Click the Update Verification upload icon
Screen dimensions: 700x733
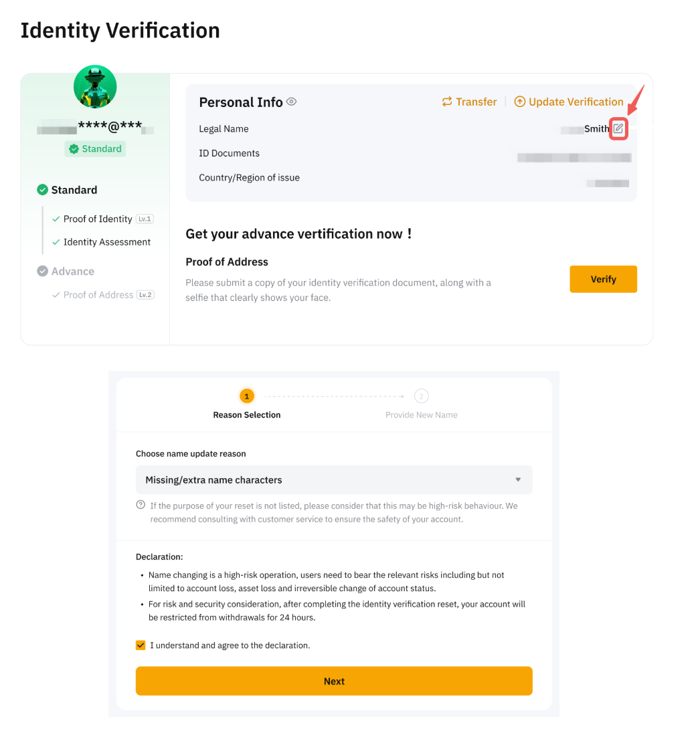click(519, 102)
